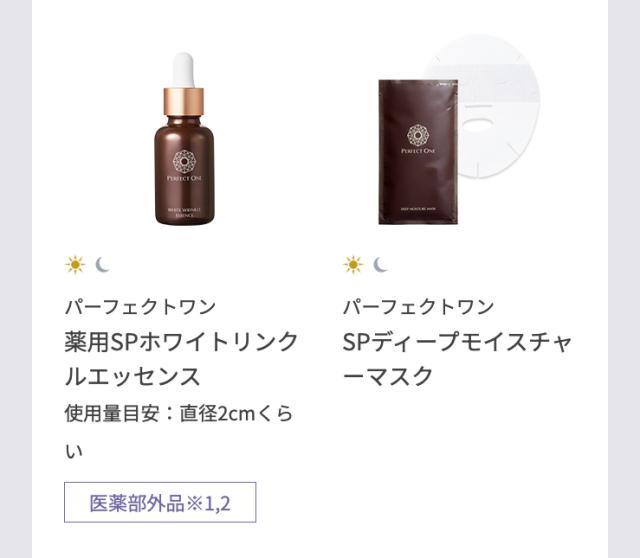The width and height of the screenshot is (640, 558).
Task: Open SPディープモイスチャーマスク product link
Action: pyautogui.click(x=457, y=359)
